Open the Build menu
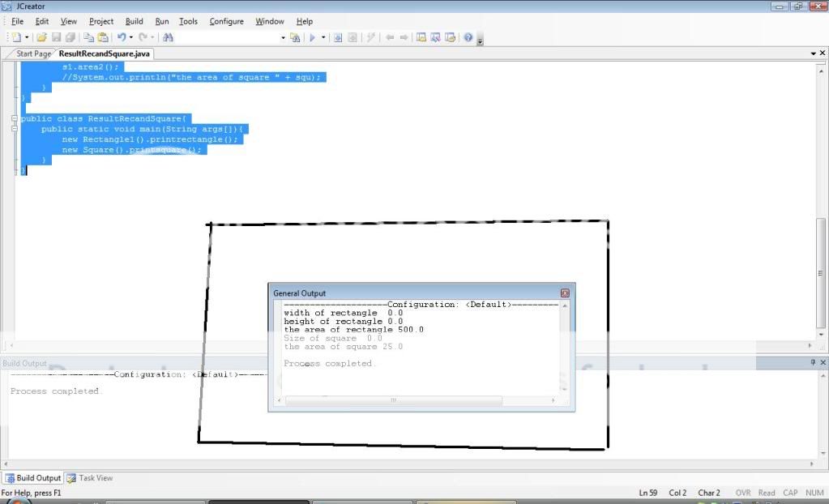Screen dimensions: 829x504 pos(134,21)
